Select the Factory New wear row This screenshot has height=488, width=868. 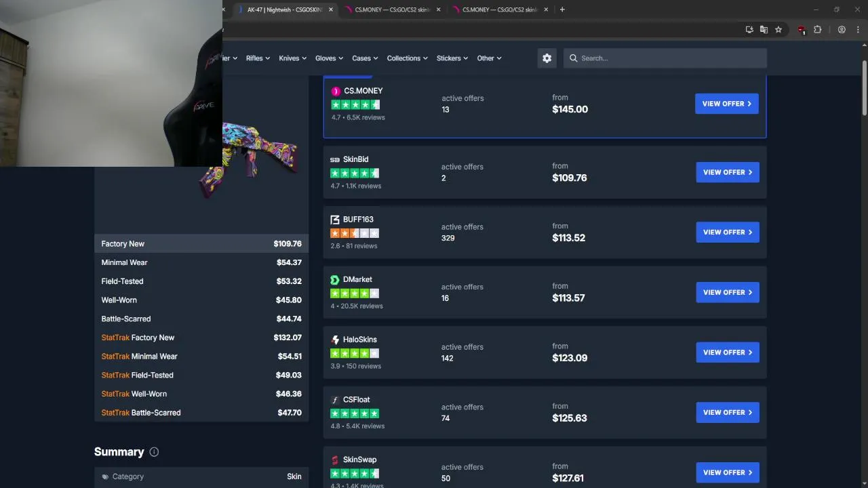201,244
